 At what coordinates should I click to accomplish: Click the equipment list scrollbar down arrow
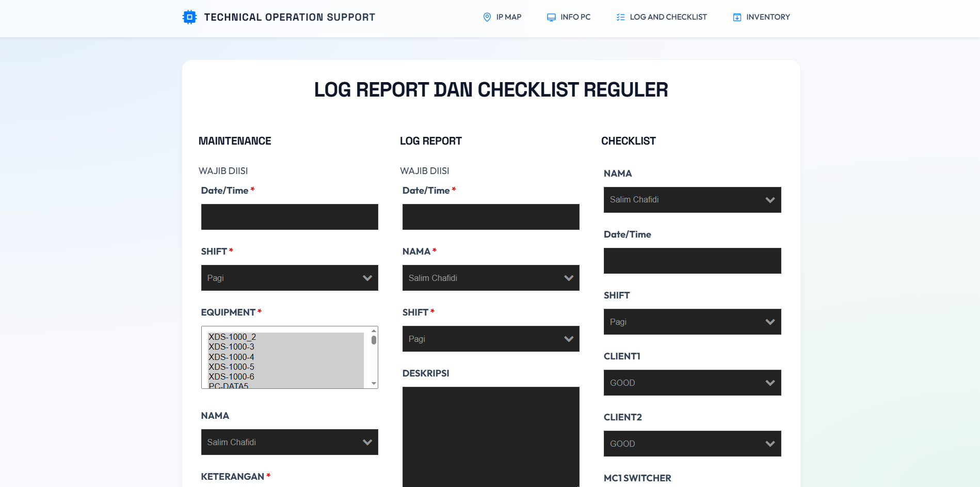coord(374,384)
